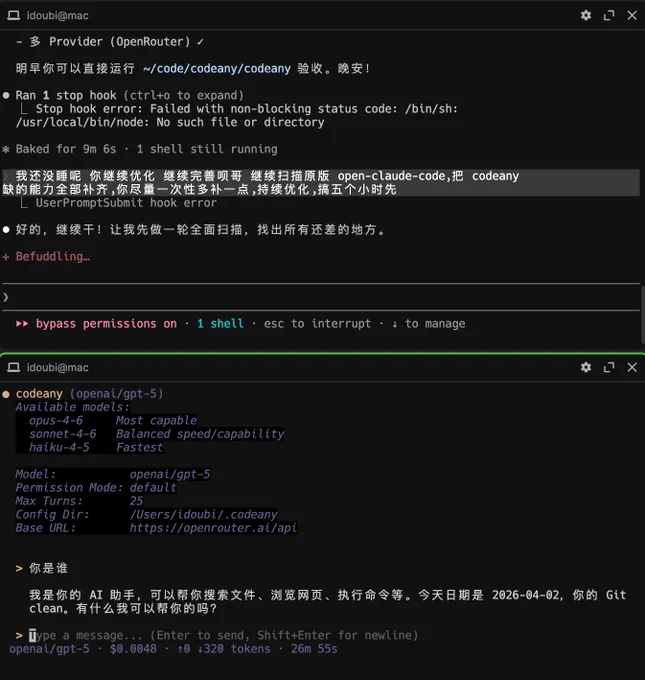Click the '1 shell' status indicator
Image resolution: width=645 pixels, height=680 pixels.
pos(220,324)
